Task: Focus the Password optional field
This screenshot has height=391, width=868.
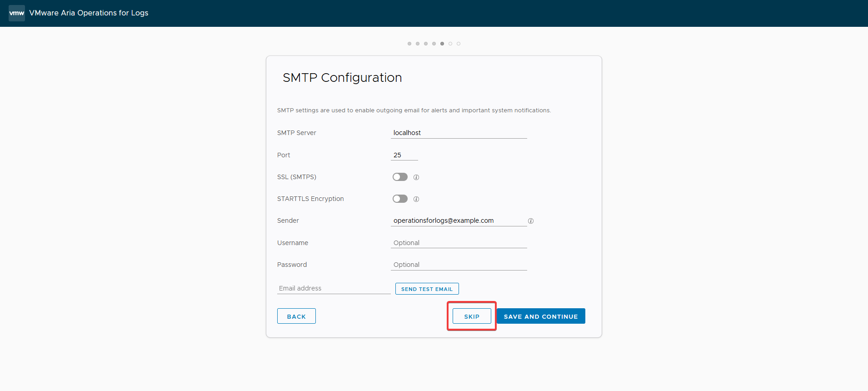Action: click(x=459, y=265)
